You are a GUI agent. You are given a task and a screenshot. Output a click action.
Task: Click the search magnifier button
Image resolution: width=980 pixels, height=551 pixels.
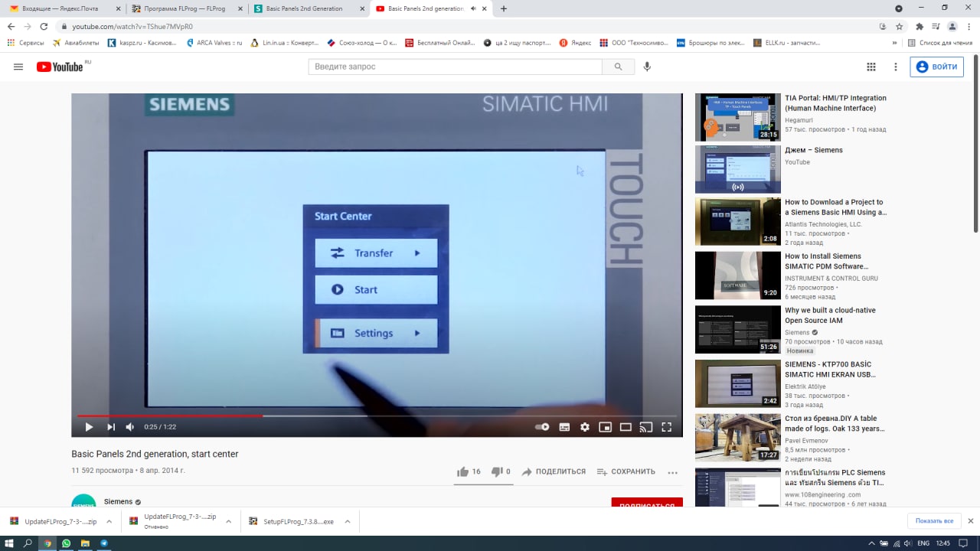pos(618,67)
